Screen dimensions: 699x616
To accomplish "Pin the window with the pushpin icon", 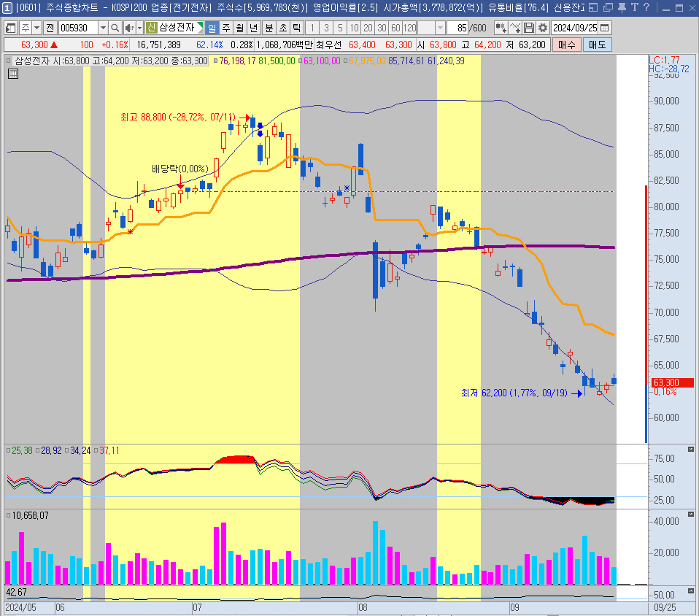I will [x=622, y=7].
